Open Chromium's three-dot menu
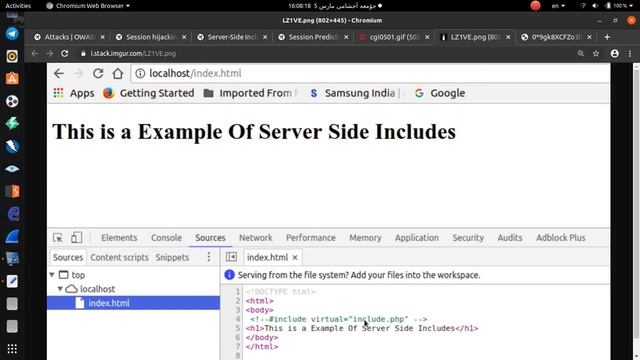This screenshot has height=360, width=640. tap(630, 53)
